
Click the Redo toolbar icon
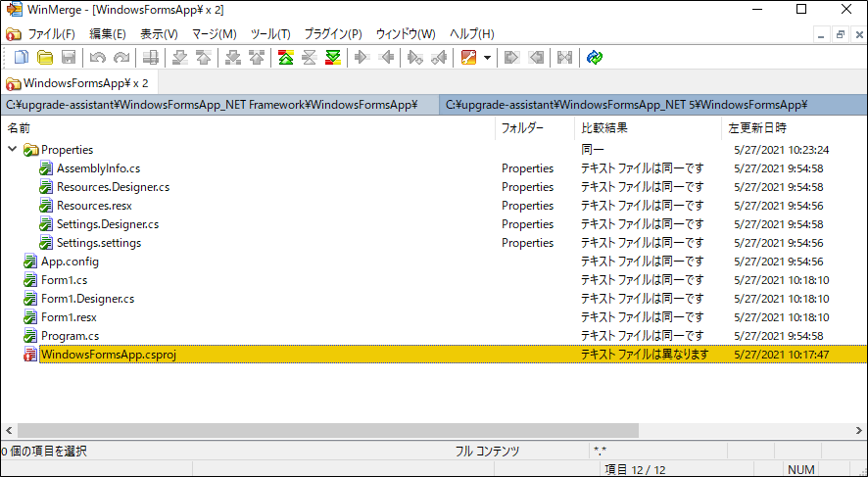121,57
